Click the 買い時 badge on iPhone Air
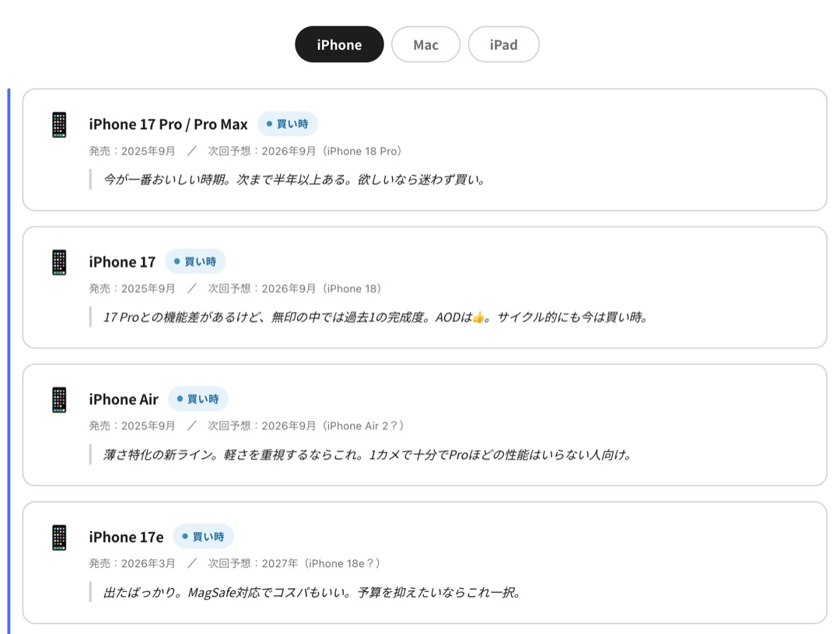Image resolution: width=840 pixels, height=634 pixels. 198,399
